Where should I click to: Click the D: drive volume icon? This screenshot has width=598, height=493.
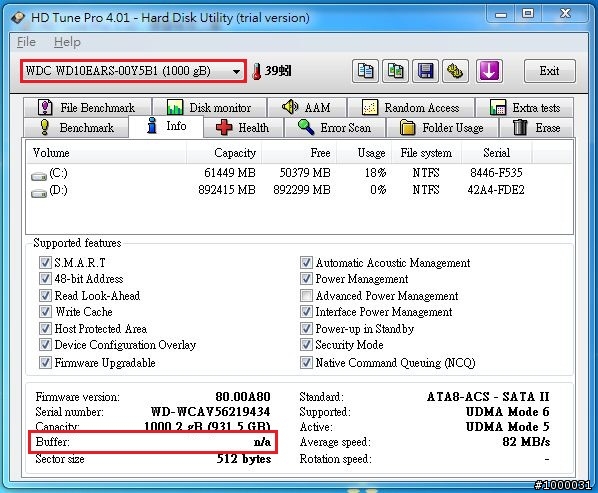pyautogui.click(x=39, y=193)
